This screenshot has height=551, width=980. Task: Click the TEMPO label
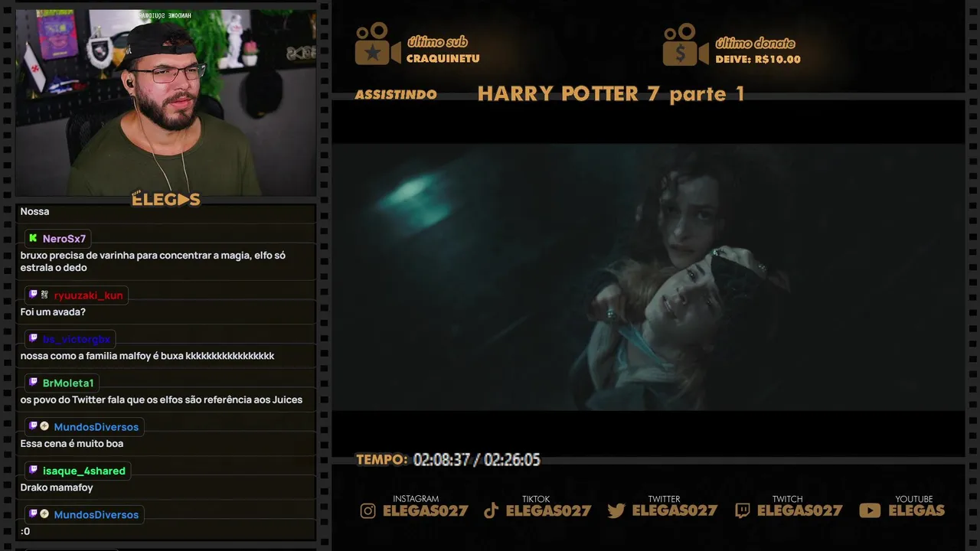(382, 460)
